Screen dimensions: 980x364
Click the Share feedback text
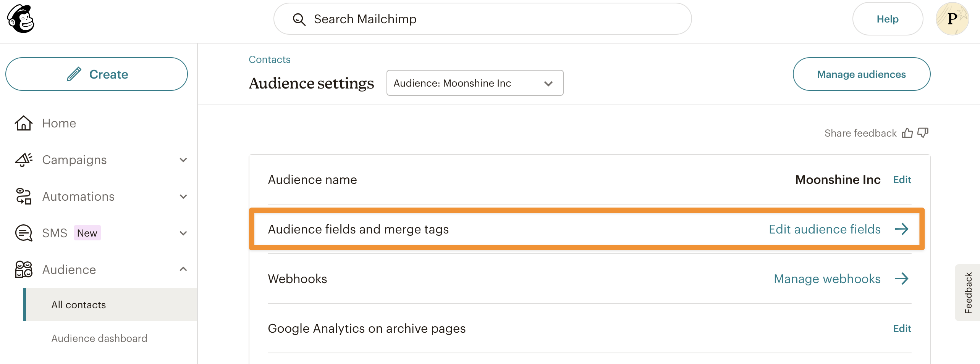(x=860, y=133)
